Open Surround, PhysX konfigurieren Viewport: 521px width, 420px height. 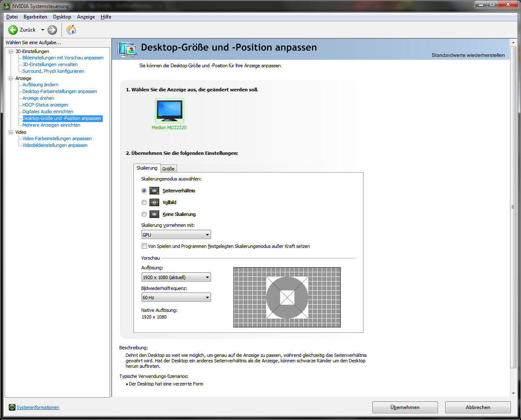(53, 71)
